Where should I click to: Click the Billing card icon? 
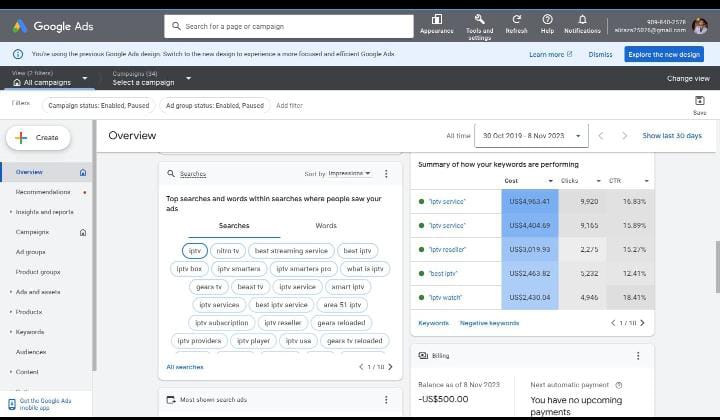[x=423, y=356]
